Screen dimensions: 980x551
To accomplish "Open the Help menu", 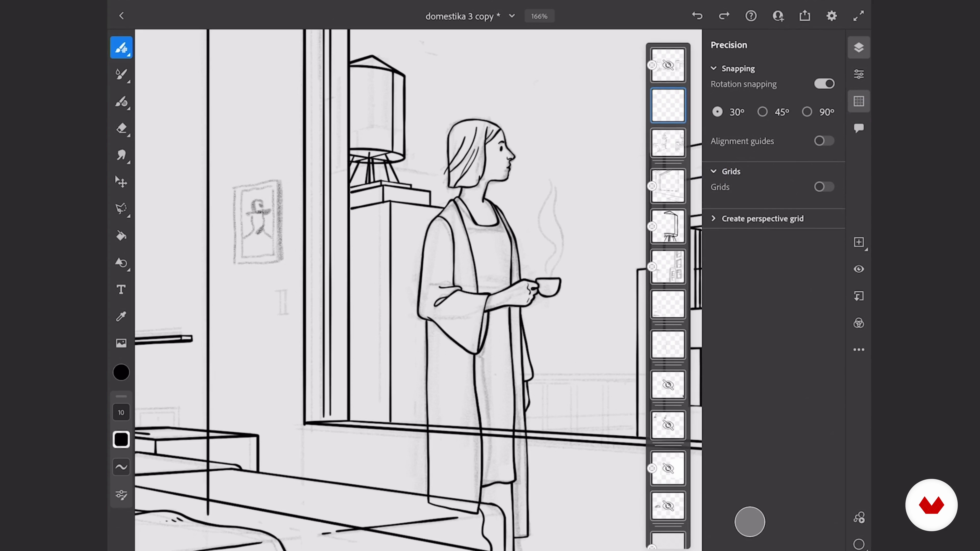I will click(751, 16).
